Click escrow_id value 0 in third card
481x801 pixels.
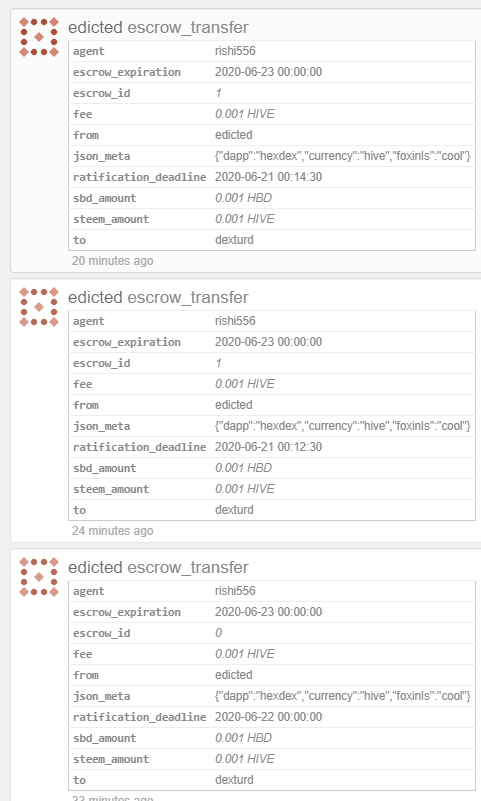tap(218, 633)
